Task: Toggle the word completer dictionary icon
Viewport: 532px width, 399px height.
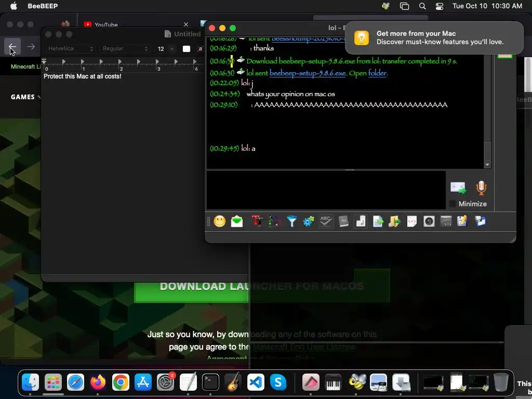Action: 343,221
